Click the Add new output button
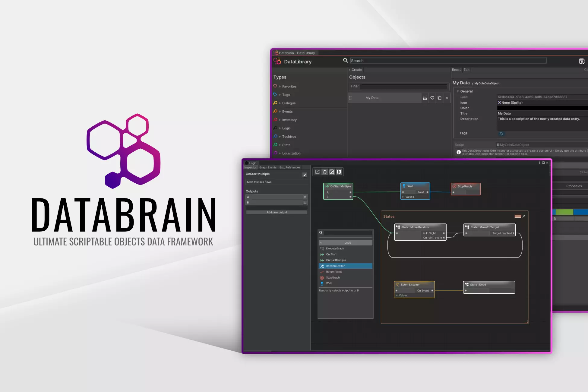 277,212
